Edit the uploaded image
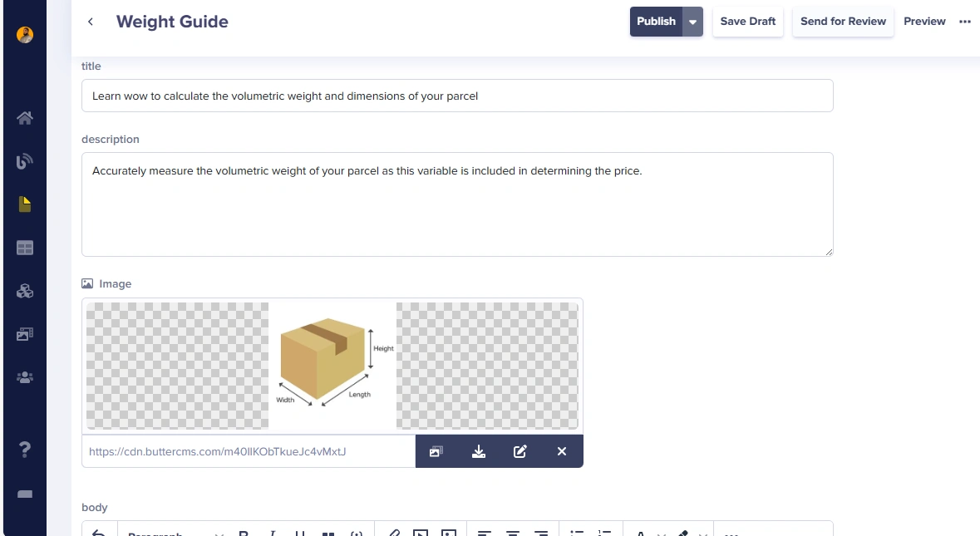This screenshot has width=980, height=536. point(520,451)
